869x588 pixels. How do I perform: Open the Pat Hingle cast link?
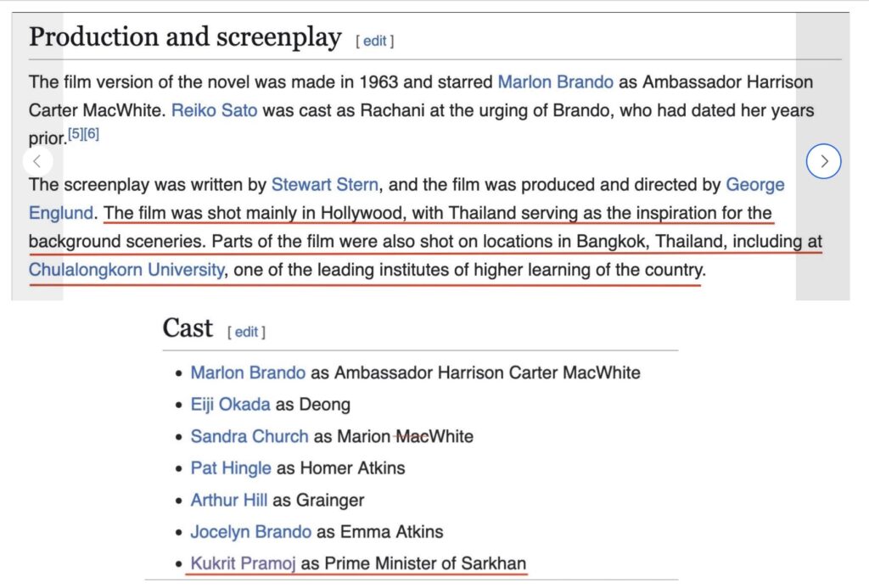point(231,468)
